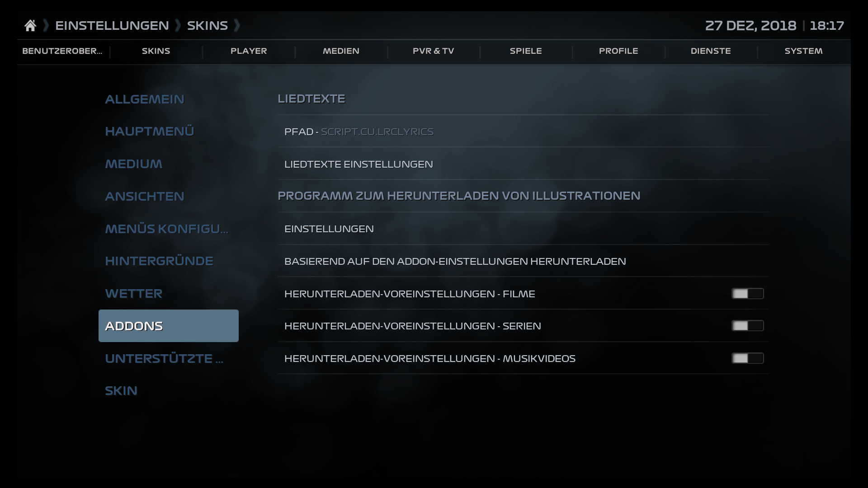This screenshot has height=488, width=868.
Task: Click the home icon in the breadcrumb
Action: click(x=30, y=25)
